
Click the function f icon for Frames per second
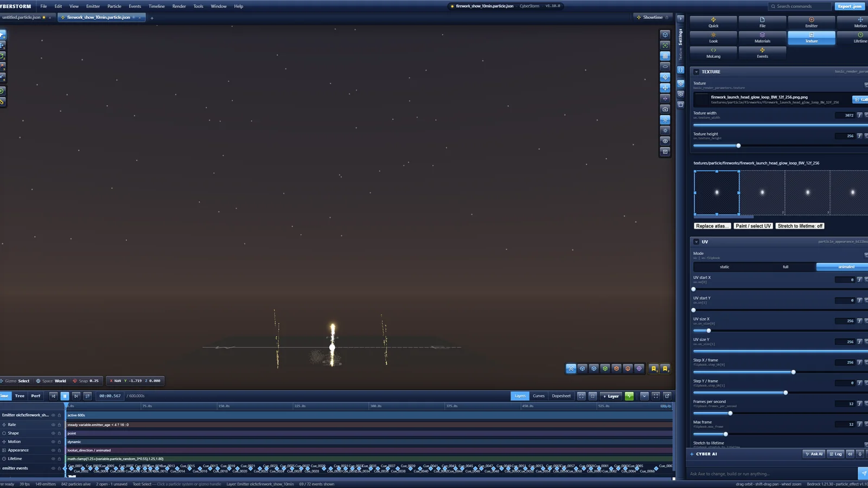859,403
